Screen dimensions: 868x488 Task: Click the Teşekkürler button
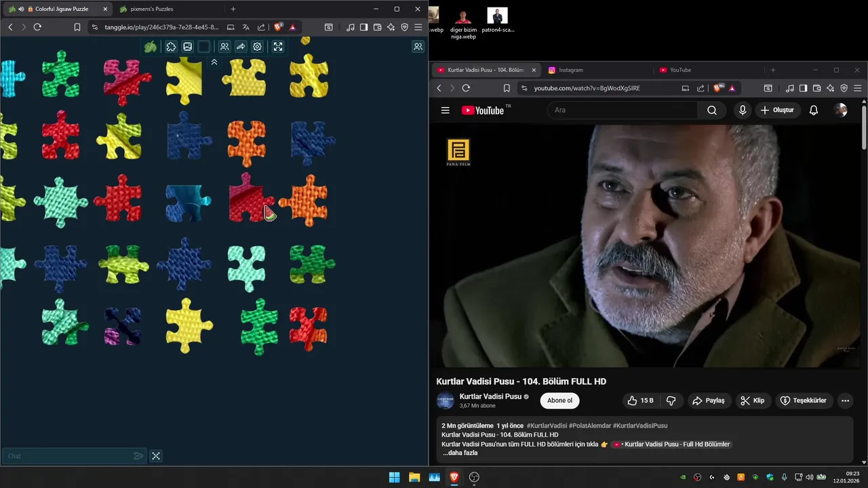pyautogui.click(x=803, y=401)
